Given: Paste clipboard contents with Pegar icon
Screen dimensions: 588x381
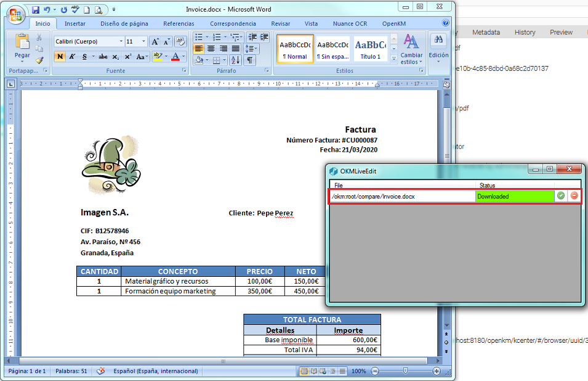Looking at the screenshot, I should 22,42.
